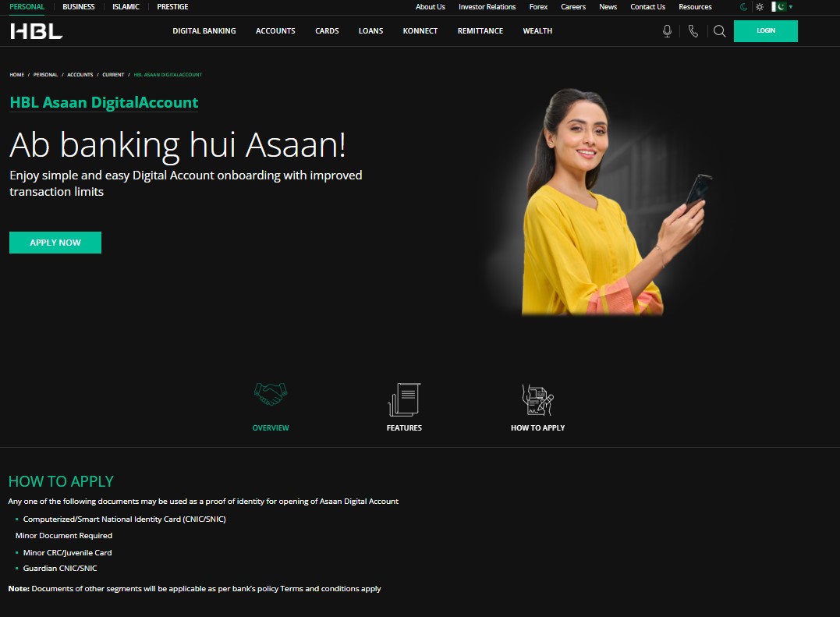Open the Loans menu
840x617 pixels.
(370, 31)
